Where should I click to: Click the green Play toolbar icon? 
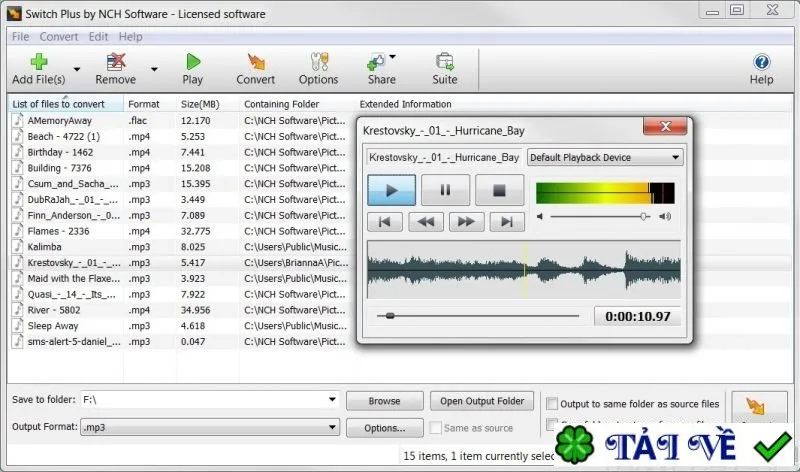pyautogui.click(x=193, y=62)
